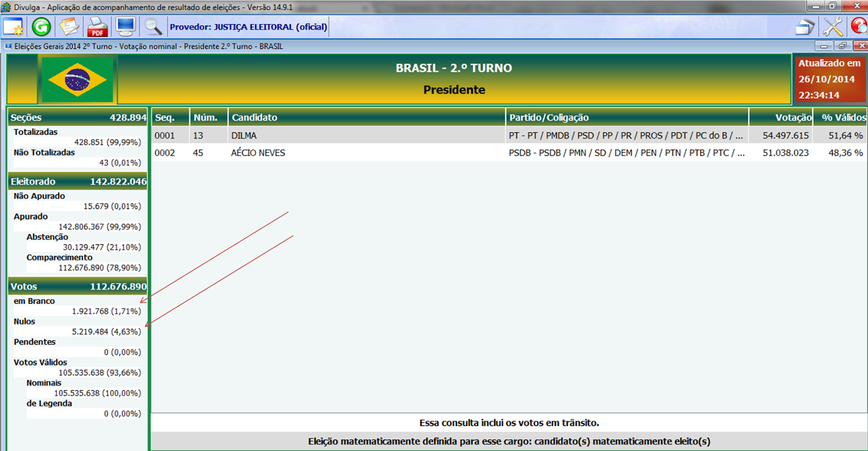This screenshot has height=451, width=868.
Task: Sort by the Votação column header
Action: click(781, 117)
